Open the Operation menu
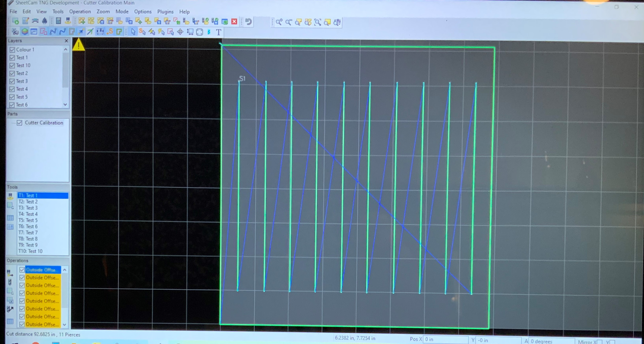The height and width of the screenshot is (344, 644). coord(80,11)
